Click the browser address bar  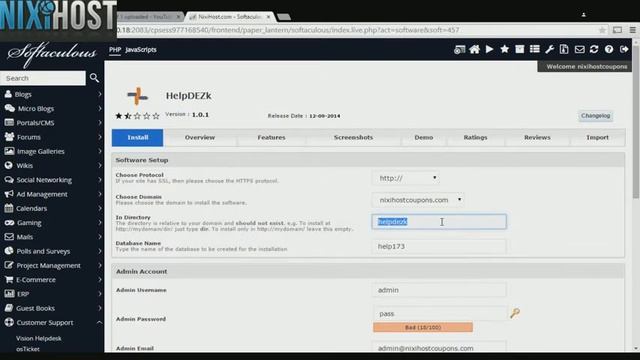[355, 30]
